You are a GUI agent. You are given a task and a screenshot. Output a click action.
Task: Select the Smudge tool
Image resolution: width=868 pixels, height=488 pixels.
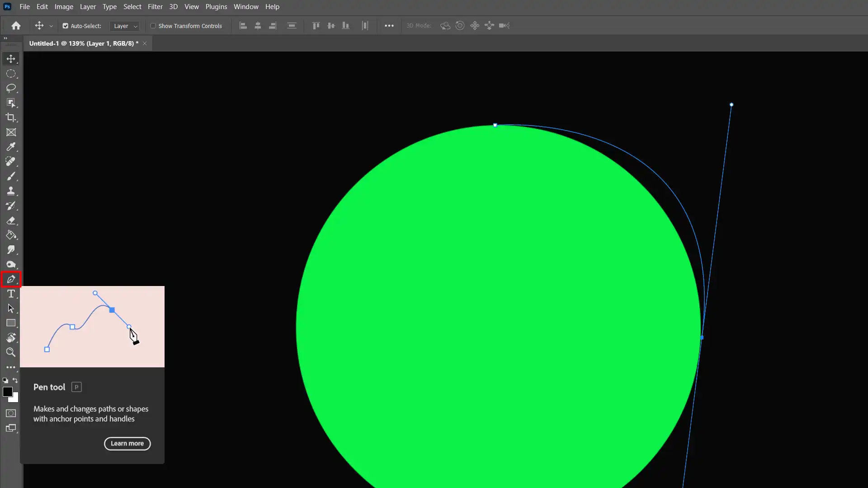(11, 250)
